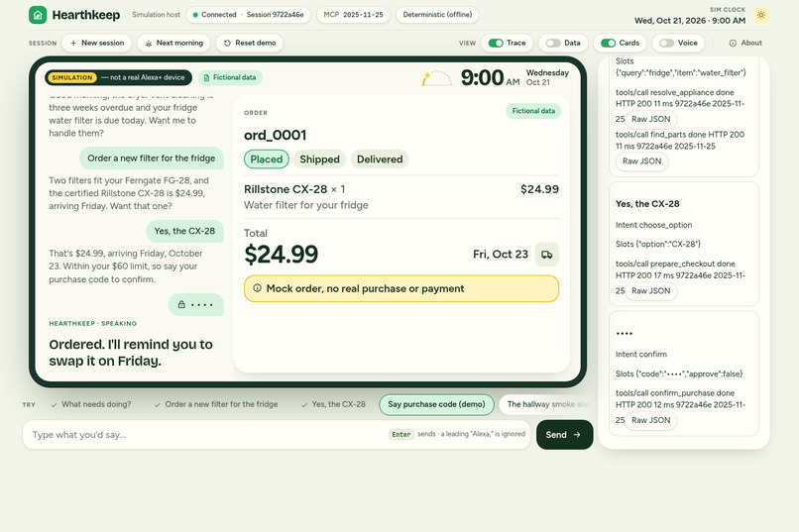The height and width of the screenshot is (532, 799).
Task: Select the Delivered order status
Action: tap(380, 160)
